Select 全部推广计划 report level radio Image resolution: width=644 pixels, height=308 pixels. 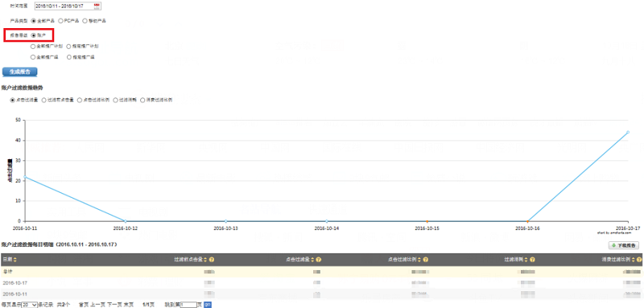(33, 47)
